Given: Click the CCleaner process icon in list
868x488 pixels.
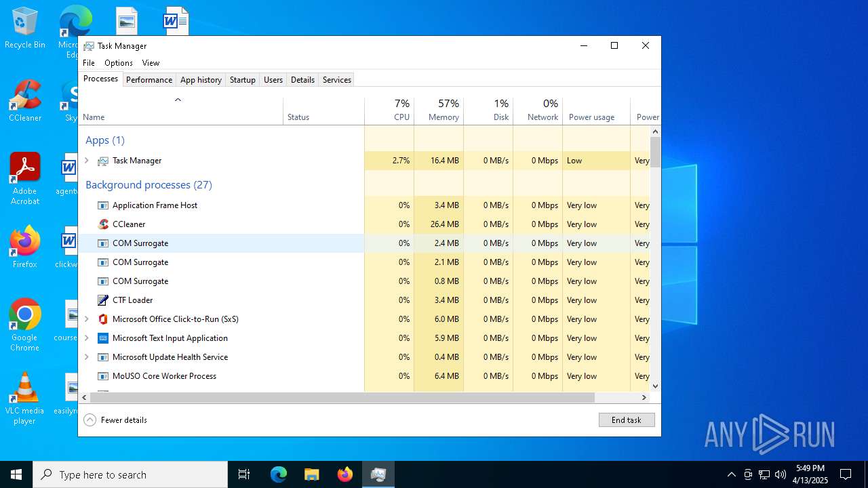Looking at the screenshot, I should coord(103,224).
